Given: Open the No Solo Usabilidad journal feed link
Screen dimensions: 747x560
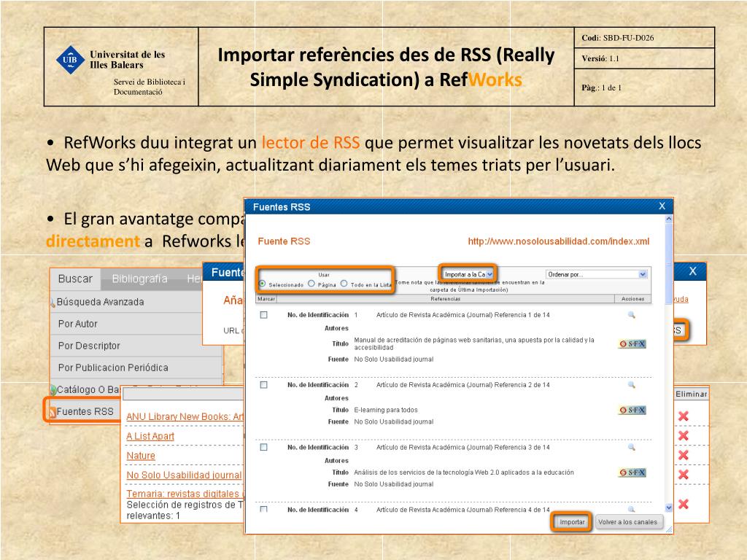Looking at the screenshot, I should click(184, 475).
